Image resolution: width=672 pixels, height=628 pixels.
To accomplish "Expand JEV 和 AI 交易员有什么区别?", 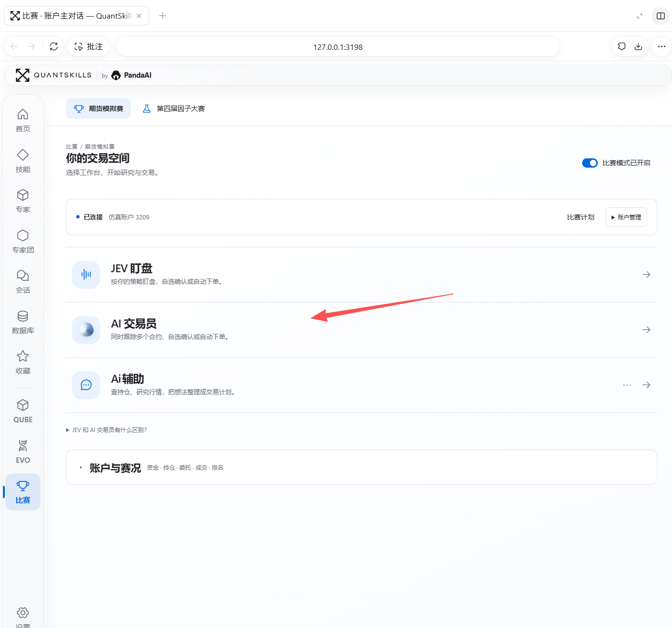I will [106, 430].
